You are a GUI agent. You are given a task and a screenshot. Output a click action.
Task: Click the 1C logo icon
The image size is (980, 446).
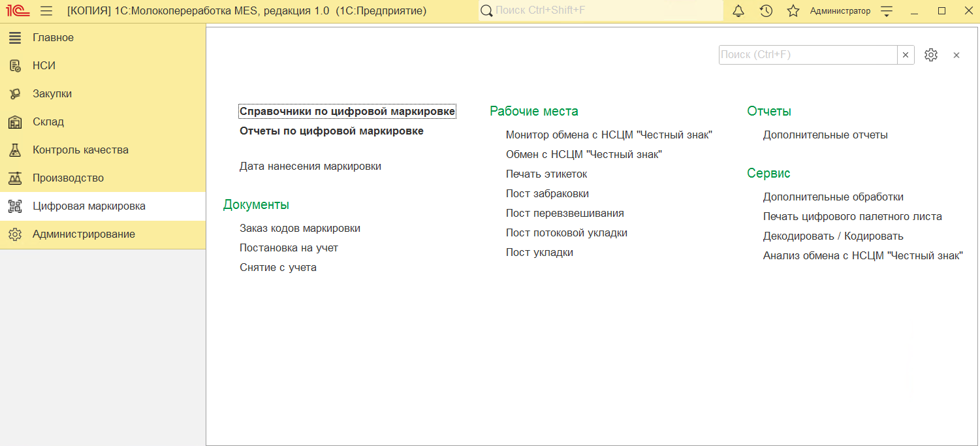pyautogui.click(x=17, y=11)
